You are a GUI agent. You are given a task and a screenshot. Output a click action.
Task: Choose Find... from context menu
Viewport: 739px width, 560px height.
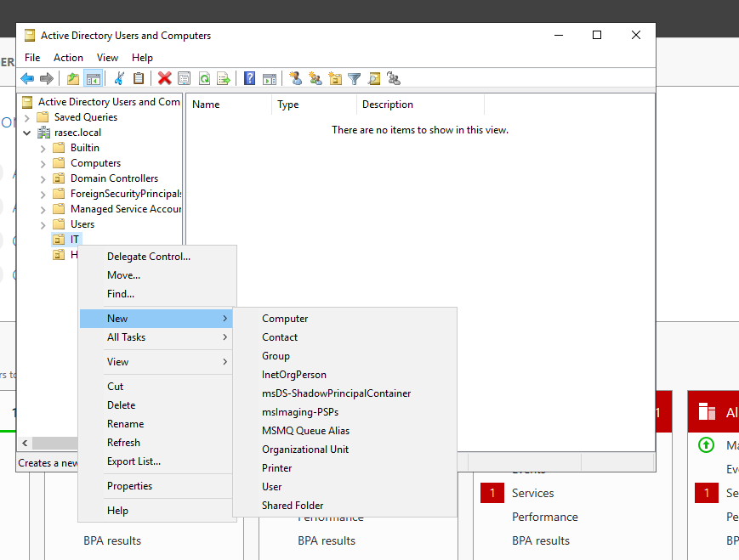(x=156, y=294)
